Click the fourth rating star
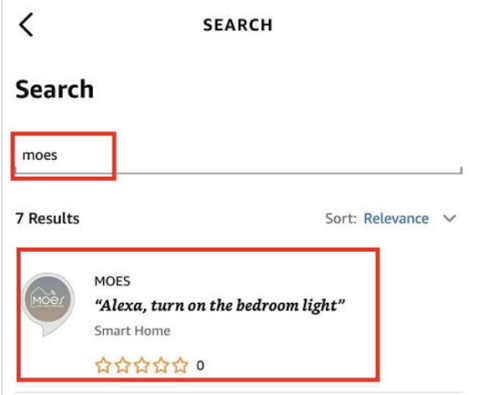 pyautogui.click(x=161, y=365)
